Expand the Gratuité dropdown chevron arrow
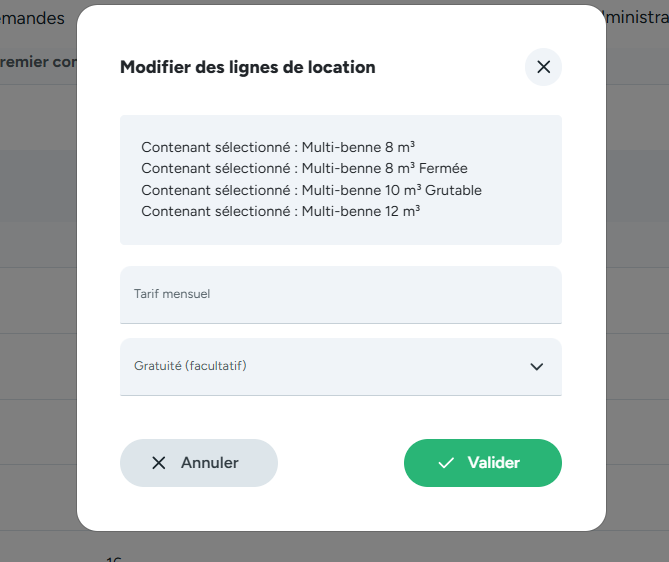 [x=537, y=366]
